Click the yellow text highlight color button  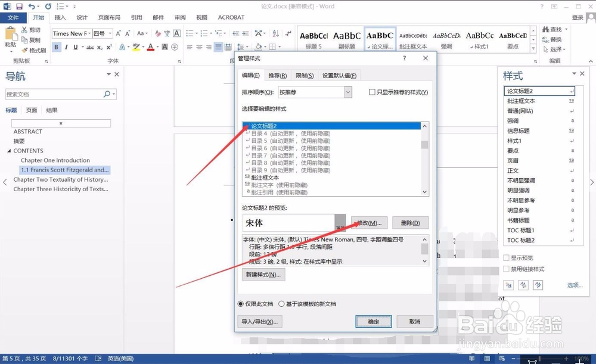click(136, 47)
